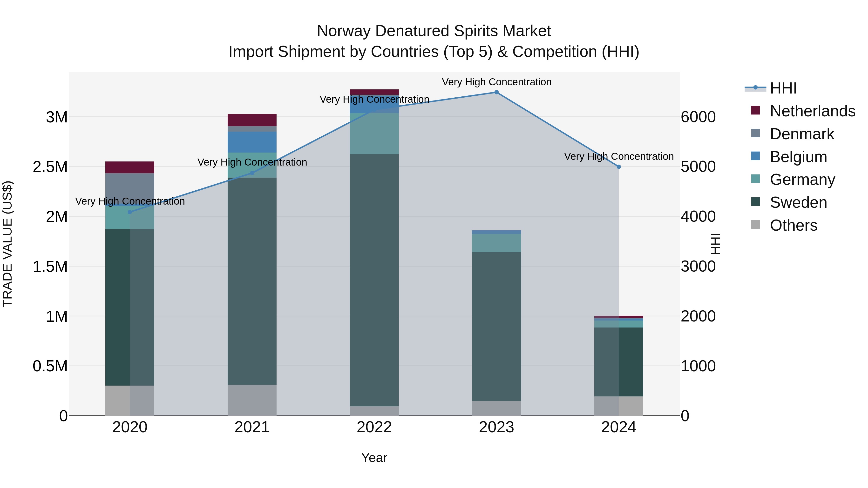Click the Germany segment of the 2023 bar
The image size is (868, 488).
(x=496, y=243)
